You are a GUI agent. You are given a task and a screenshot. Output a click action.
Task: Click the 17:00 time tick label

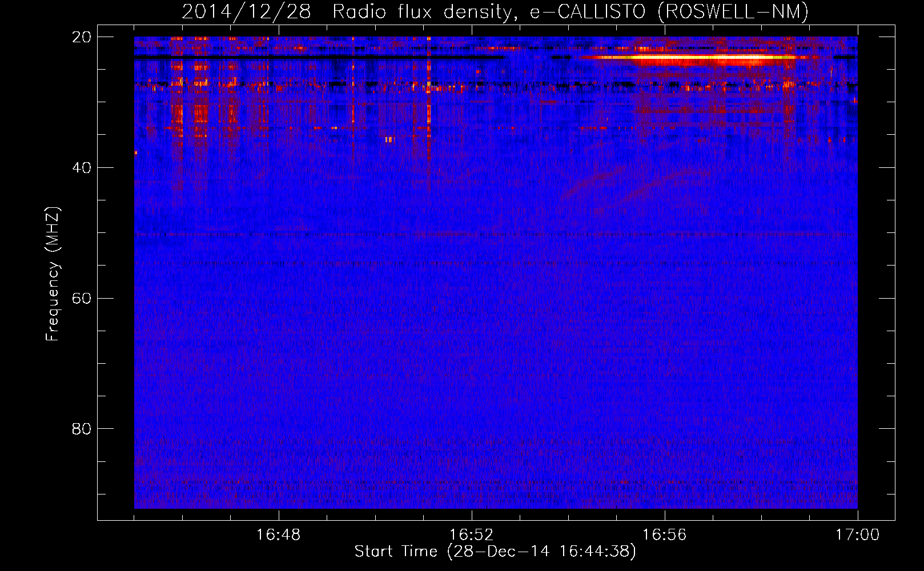click(858, 535)
